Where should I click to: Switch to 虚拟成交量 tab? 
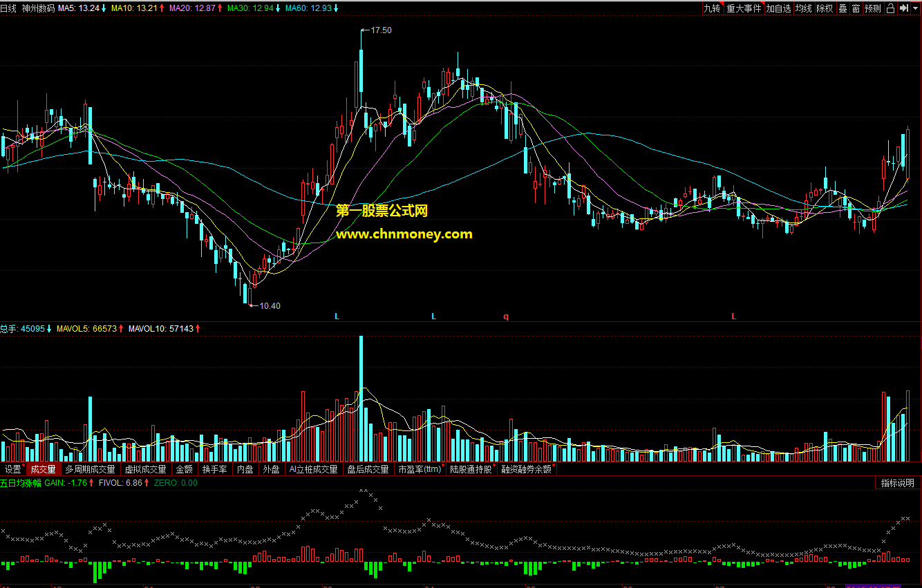click(145, 469)
